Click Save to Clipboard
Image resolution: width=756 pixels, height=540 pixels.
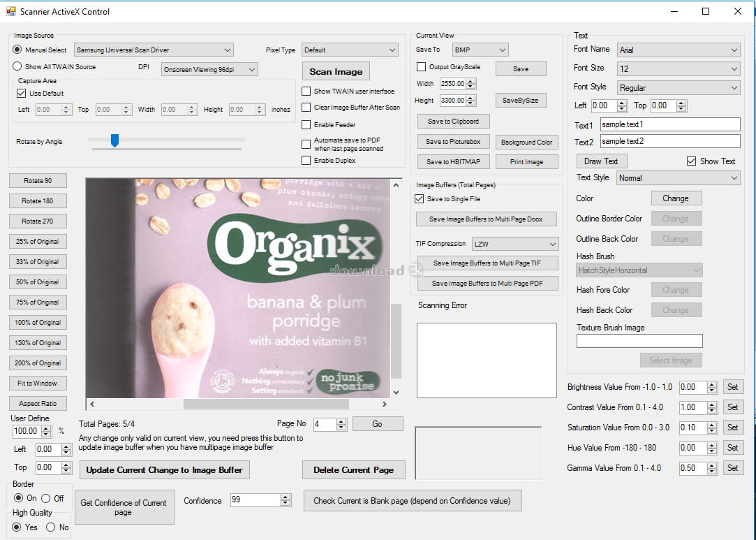453,121
